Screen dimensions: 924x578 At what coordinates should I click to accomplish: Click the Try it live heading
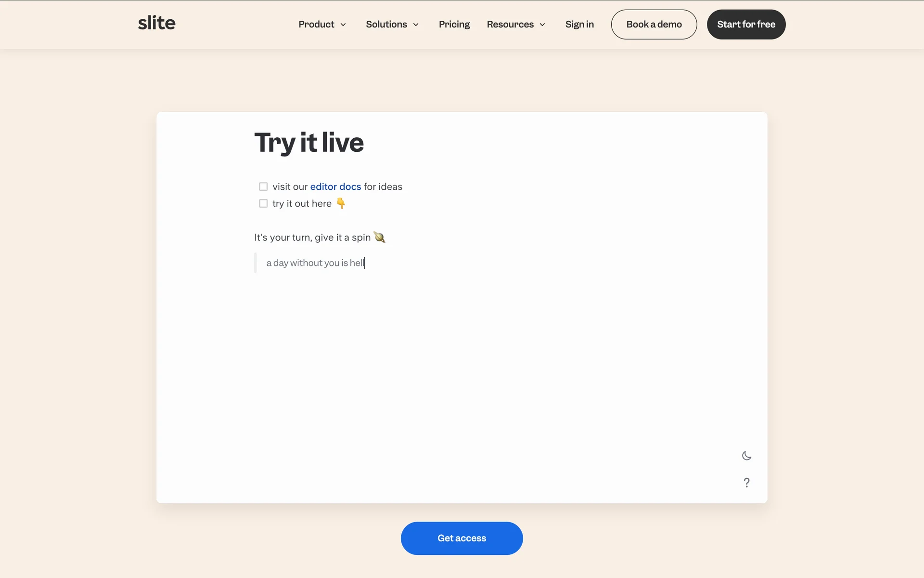pyautogui.click(x=309, y=143)
